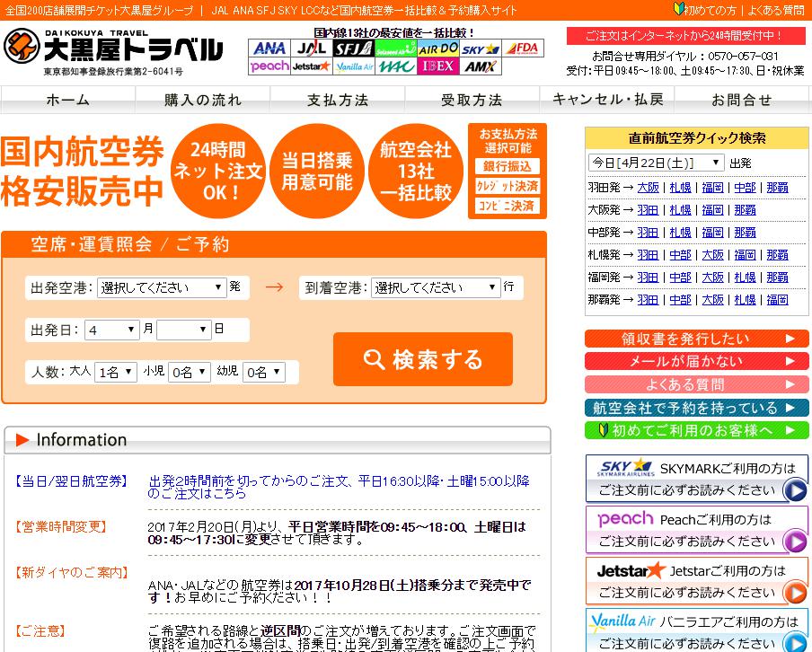Select the Jetstar logo in header row
Image resolution: width=812 pixels, height=652 pixels.
(311, 66)
